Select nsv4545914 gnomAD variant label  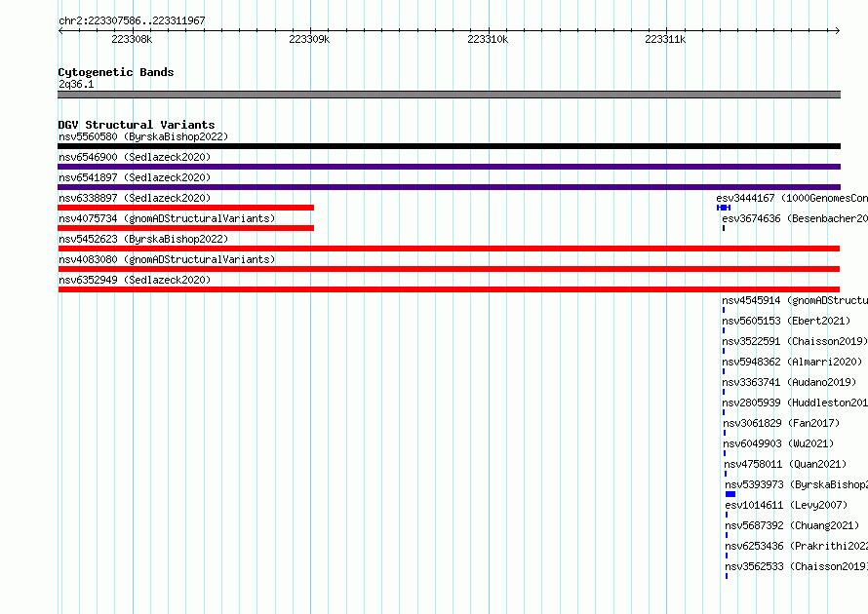pos(795,300)
